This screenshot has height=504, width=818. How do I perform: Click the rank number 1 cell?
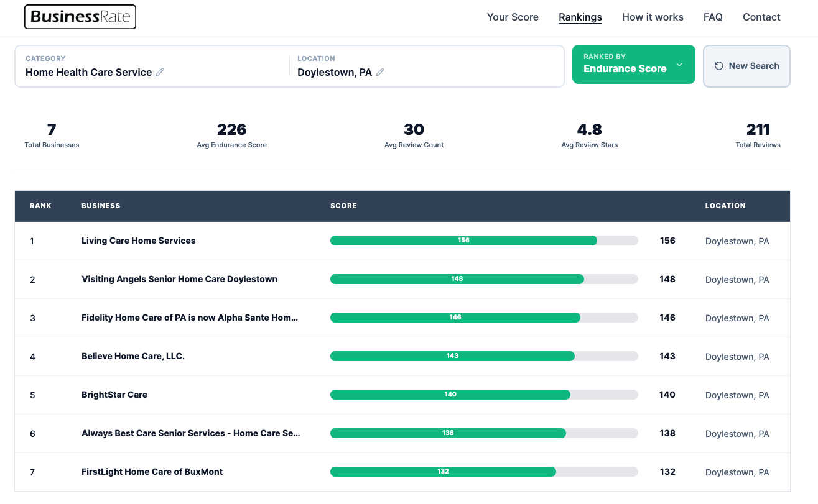[32, 241]
